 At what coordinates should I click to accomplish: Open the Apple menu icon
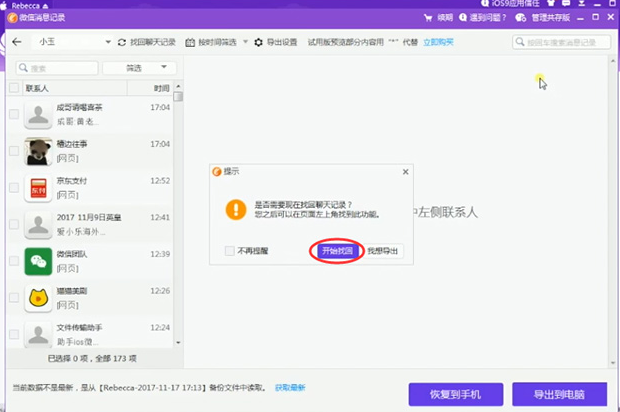coord(4,6)
